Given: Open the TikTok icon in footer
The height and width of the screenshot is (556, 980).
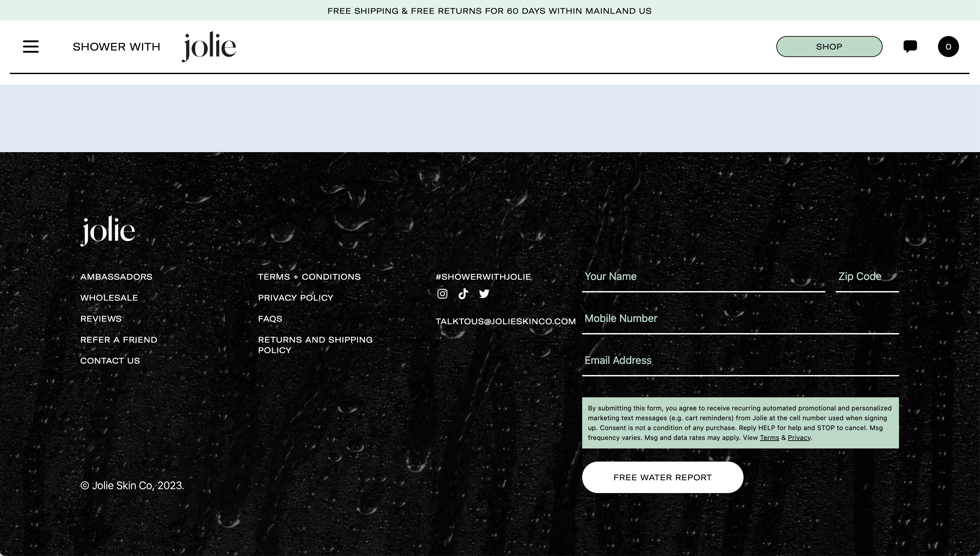Looking at the screenshot, I should click(x=463, y=294).
